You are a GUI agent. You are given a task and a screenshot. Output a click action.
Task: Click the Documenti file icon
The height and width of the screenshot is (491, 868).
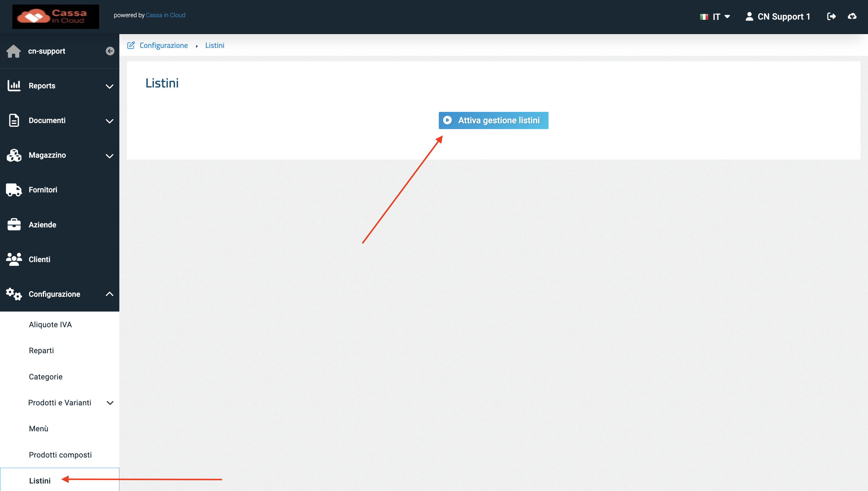[14, 120]
